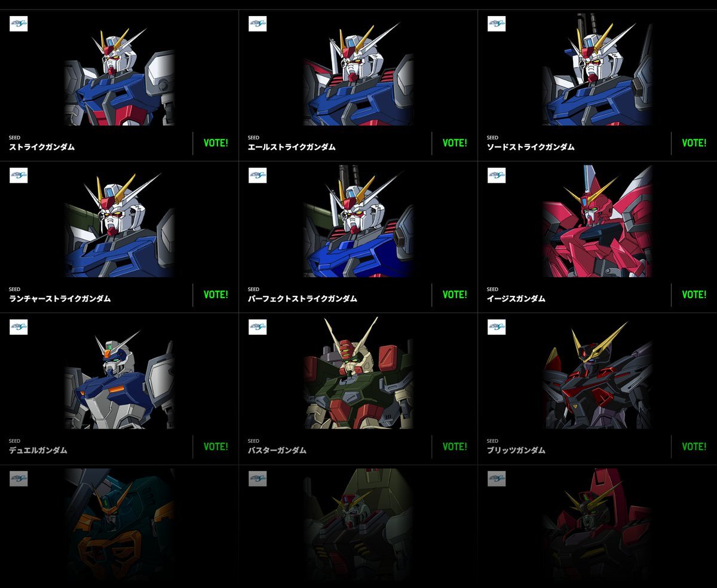Vote for バスターガンダム
The image size is (717, 588).
[x=455, y=446]
